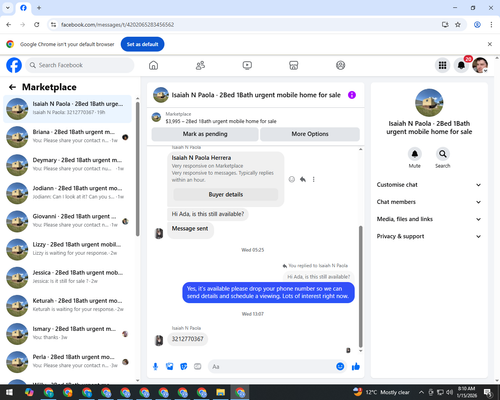Open the Ismary conversation

pos(67,334)
